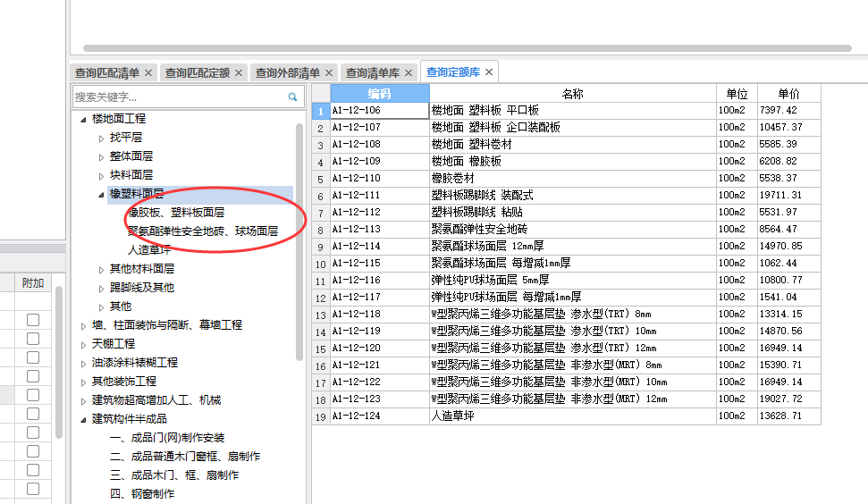Expand the 其他装饰工程 node
868x504 pixels.
pos(83,382)
